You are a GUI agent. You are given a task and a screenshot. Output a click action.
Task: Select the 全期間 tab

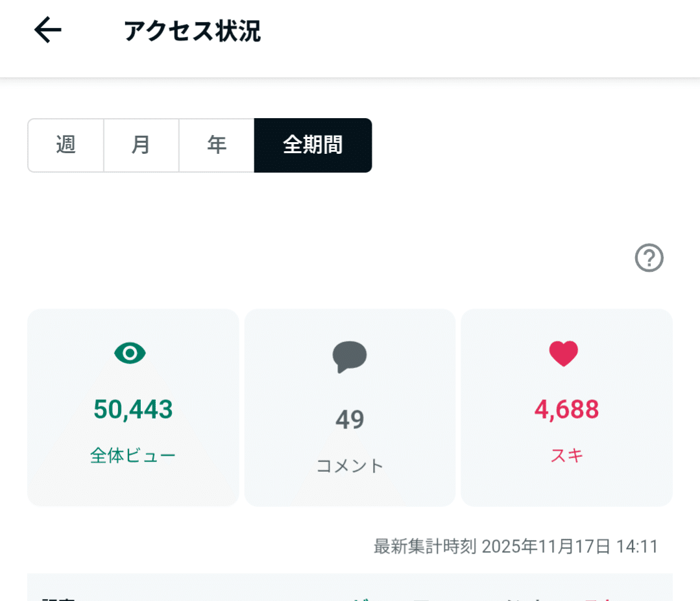[x=313, y=145]
